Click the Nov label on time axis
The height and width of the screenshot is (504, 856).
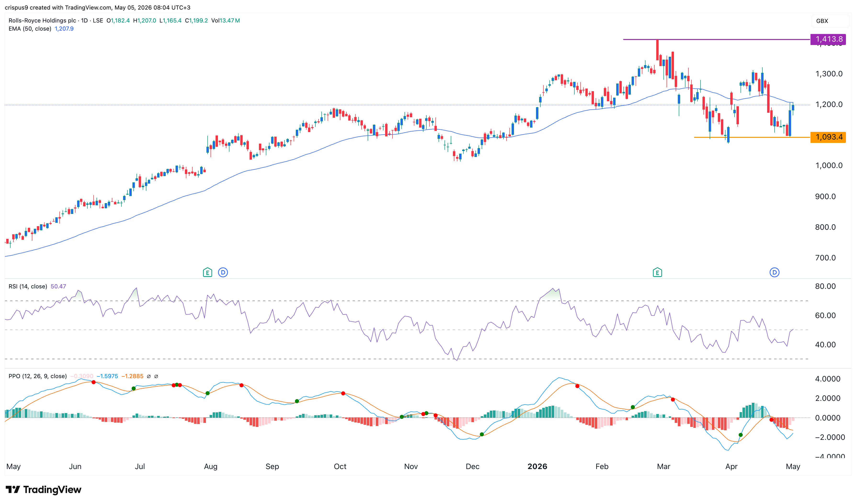click(x=411, y=467)
